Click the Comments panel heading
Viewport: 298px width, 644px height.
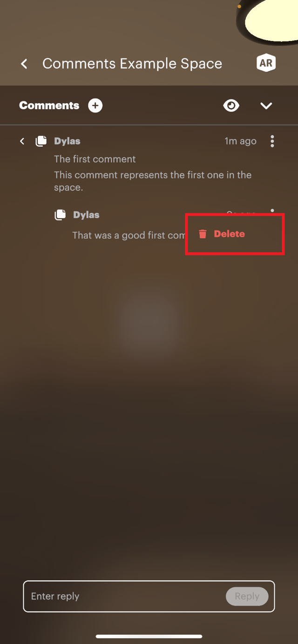pyautogui.click(x=49, y=106)
